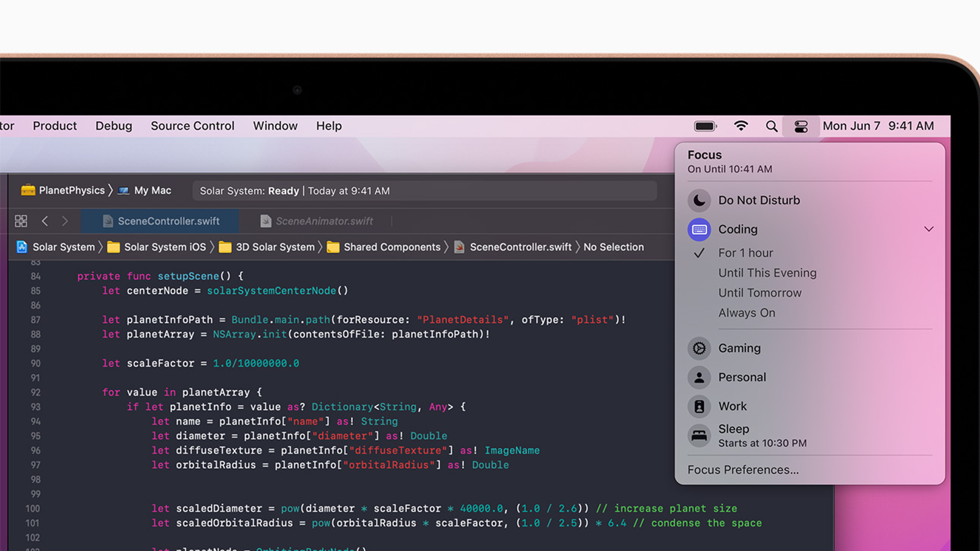Click ImageName type on line 96

coord(512,451)
